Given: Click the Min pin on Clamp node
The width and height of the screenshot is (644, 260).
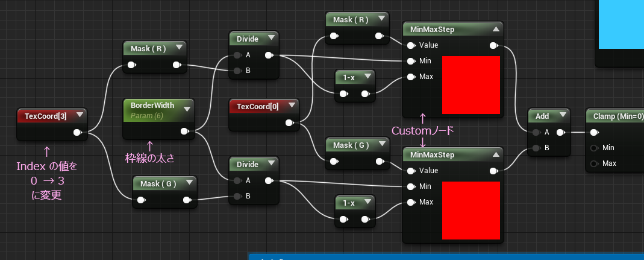Looking at the screenshot, I should pyautogui.click(x=594, y=148).
